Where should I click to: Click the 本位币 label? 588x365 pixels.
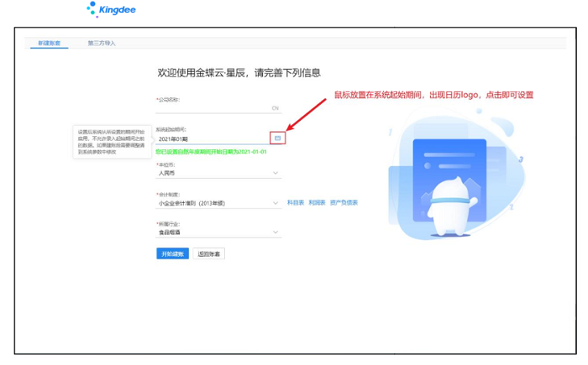165,164
